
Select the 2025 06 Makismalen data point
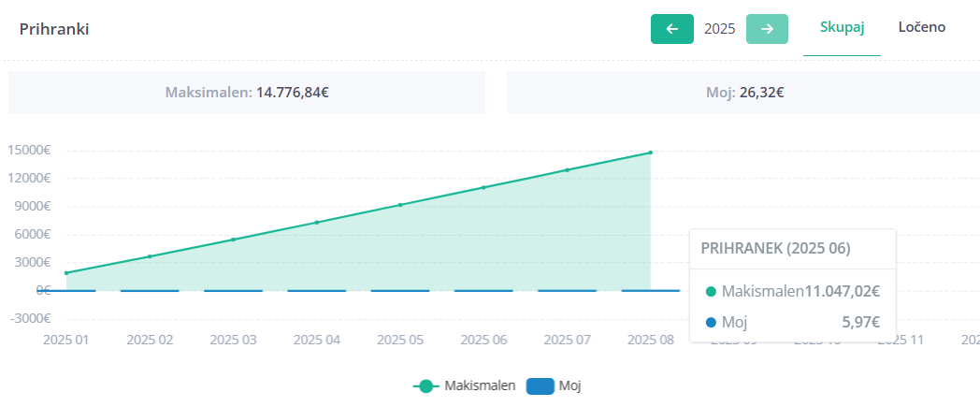click(x=483, y=187)
